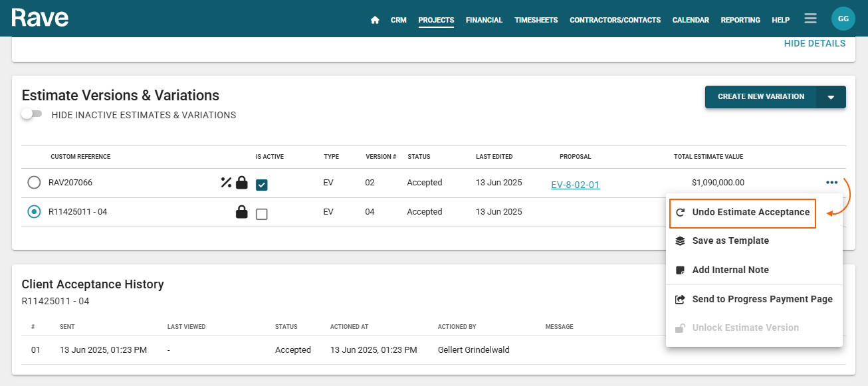Select Save as Template menu option

pos(730,241)
